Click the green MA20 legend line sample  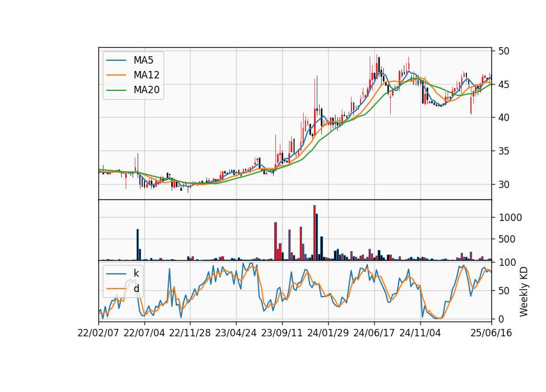click(x=116, y=90)
